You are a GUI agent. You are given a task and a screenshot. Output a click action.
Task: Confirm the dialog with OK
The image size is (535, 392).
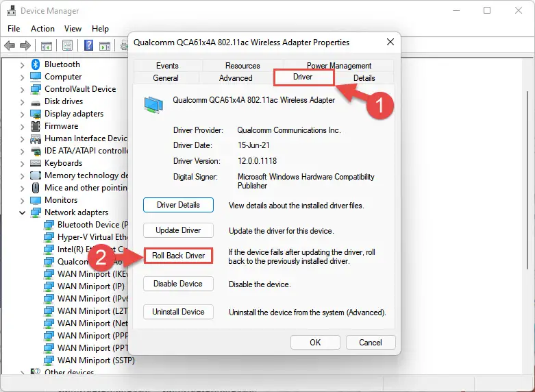pos(315,343)
